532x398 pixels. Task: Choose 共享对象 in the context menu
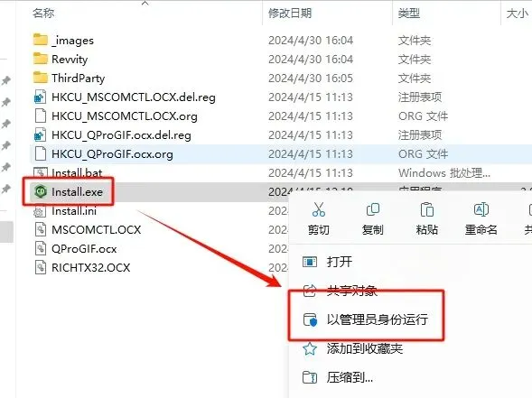click(352, 291)
